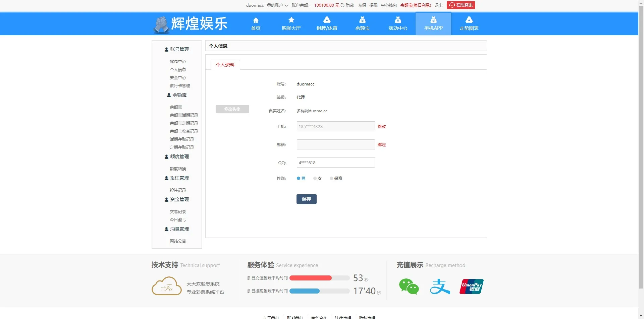Open 网站公告 in the sidebar menu
Image resolution: width=644 pixels, height=319 pixels.
point(178,241)
